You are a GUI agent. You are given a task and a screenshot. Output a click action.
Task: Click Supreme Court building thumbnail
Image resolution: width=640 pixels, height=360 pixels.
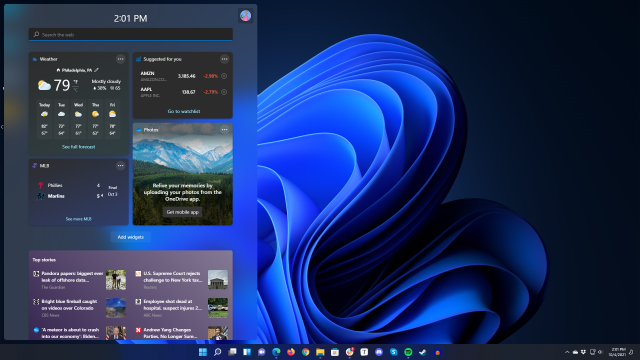pos(218,280)
